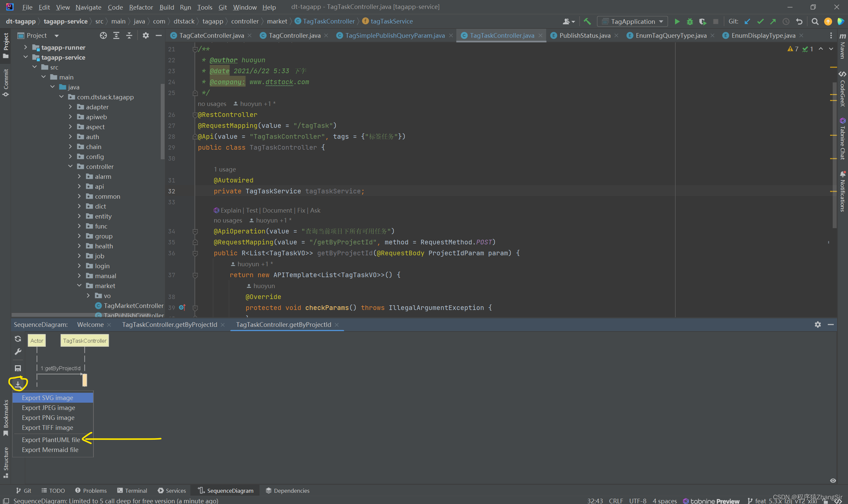
Task: Collapse the market package
Action: pyautogui.click(x=79, y=285)
